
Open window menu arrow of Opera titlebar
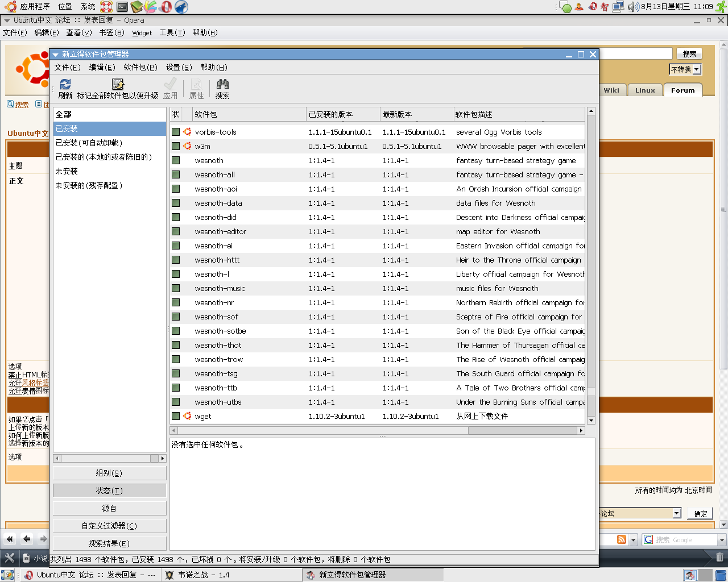point(7,20)
